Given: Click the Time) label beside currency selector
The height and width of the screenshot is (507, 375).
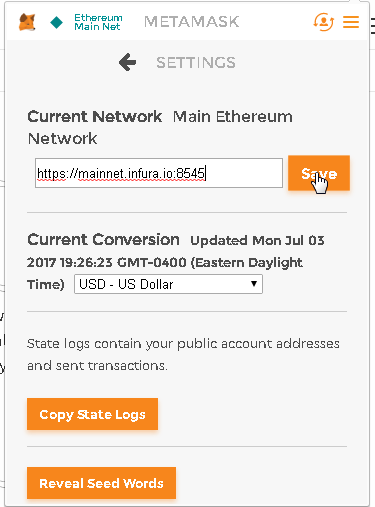Looking at the screenshot, I should click(x=46, y=285).
